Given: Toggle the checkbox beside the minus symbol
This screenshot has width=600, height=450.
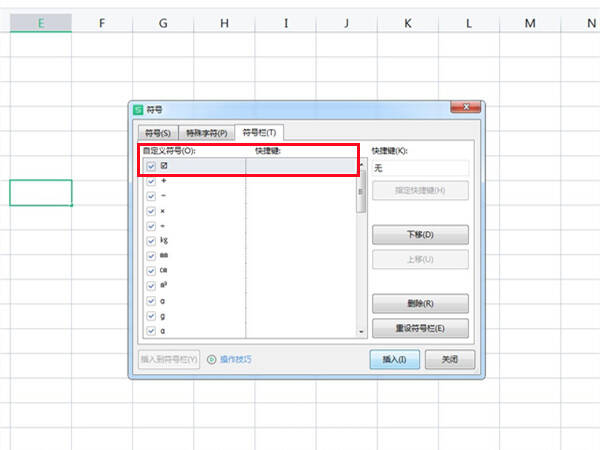Looking at the screenshot, I should (151, 196).
